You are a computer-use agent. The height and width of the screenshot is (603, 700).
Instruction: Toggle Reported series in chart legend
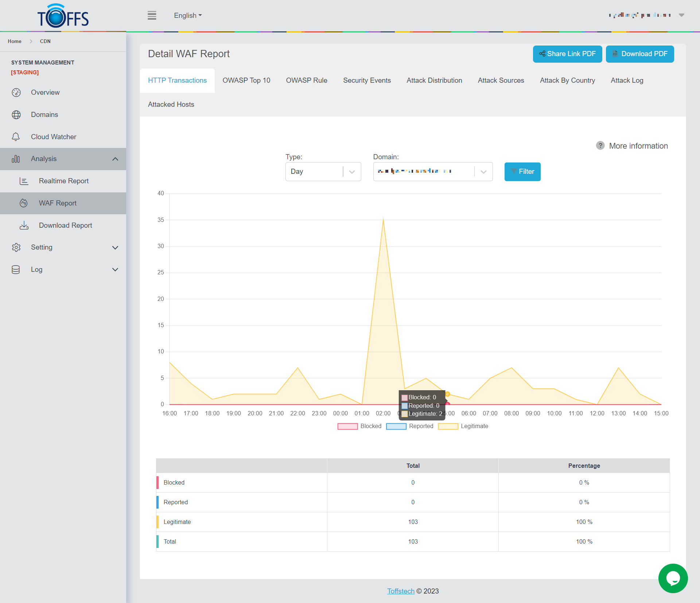click(x=396, y=426)
